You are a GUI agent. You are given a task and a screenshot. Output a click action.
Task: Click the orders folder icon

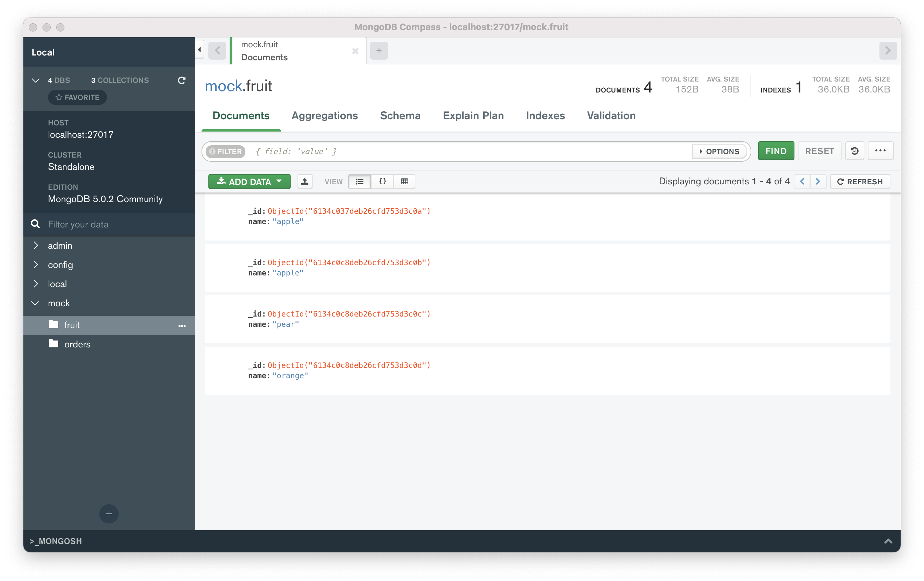(53, 344)
